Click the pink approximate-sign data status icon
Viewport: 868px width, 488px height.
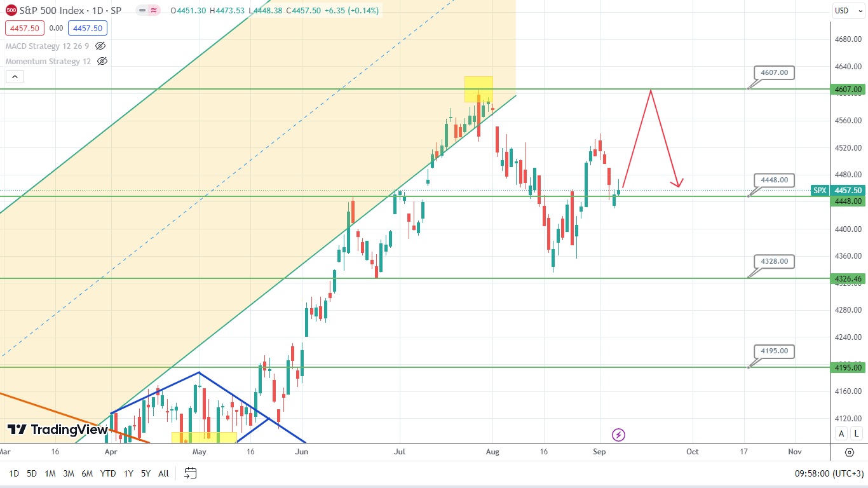(x=154, y=10)
